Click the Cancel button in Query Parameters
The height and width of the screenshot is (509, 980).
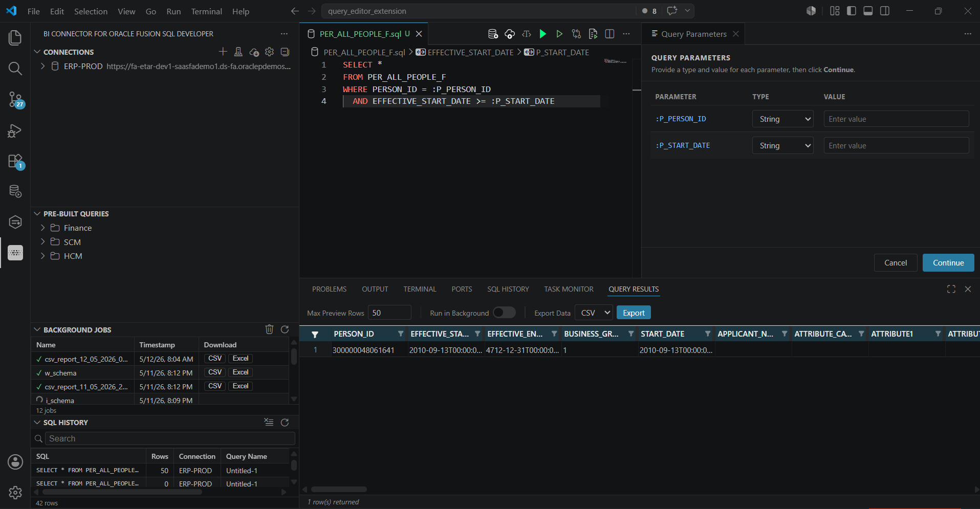896,262
